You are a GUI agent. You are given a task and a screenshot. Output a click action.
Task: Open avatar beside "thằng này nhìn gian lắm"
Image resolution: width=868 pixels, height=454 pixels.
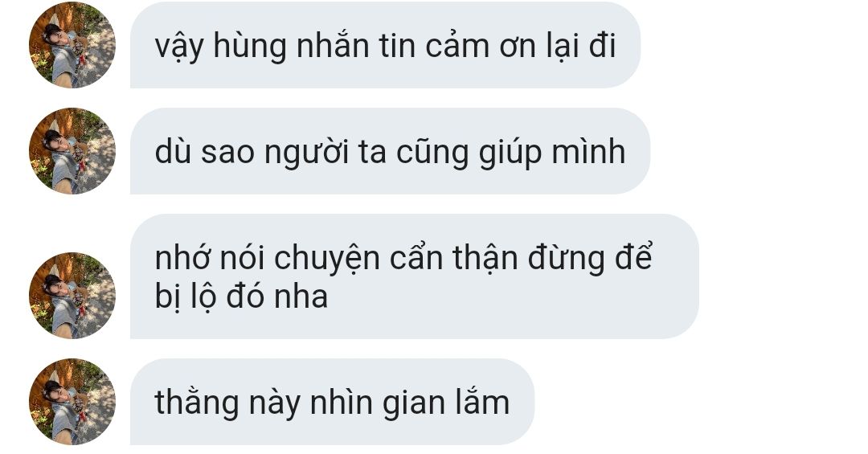pyautogui.click(x=72, y=402)
